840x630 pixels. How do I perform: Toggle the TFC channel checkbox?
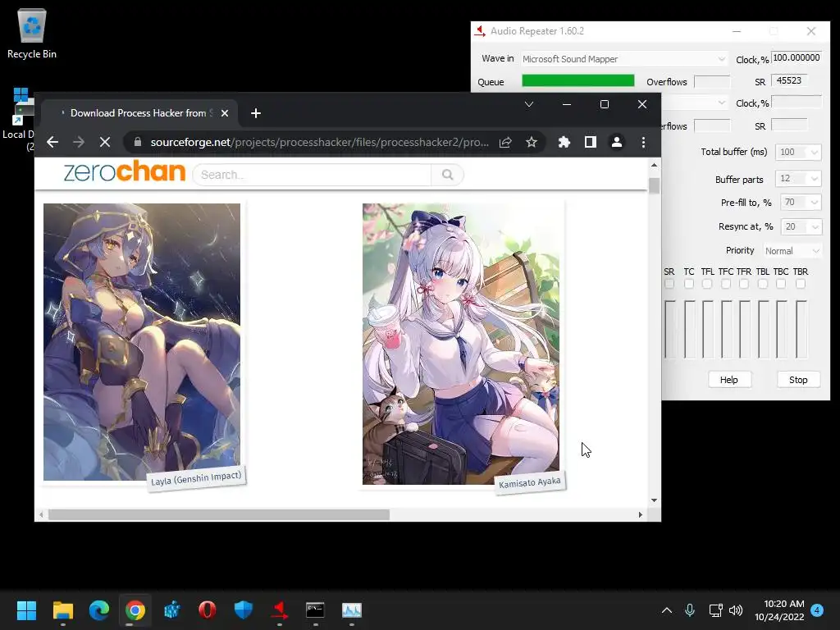[726, 284]
